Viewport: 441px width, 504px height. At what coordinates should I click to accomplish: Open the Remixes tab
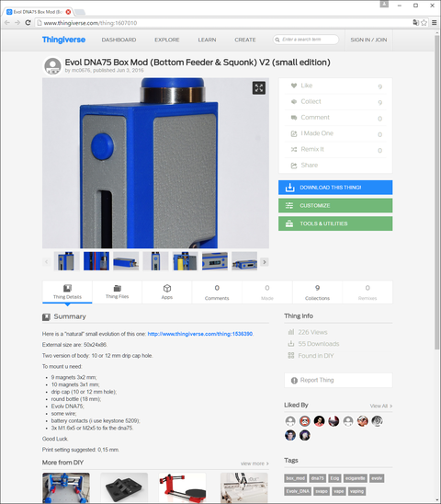coord(367,292)
